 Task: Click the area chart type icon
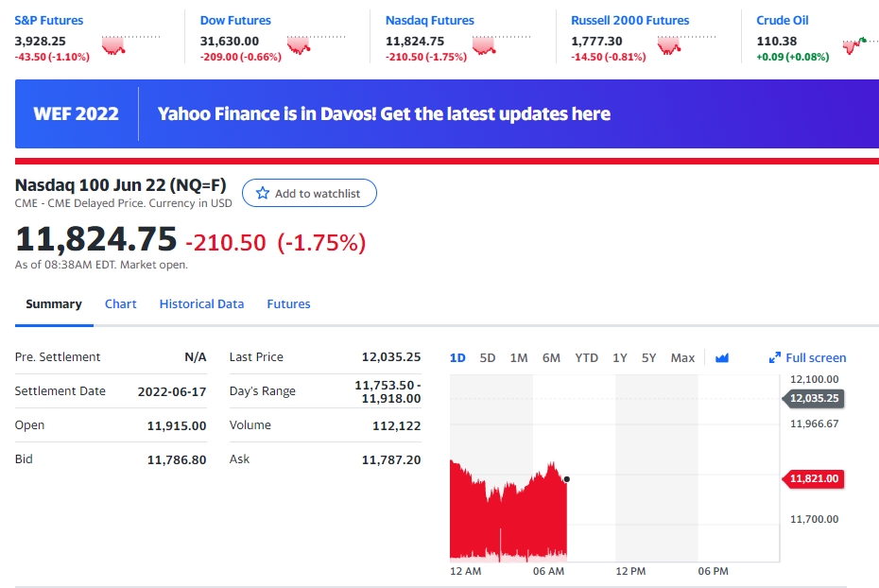point(722,357)
